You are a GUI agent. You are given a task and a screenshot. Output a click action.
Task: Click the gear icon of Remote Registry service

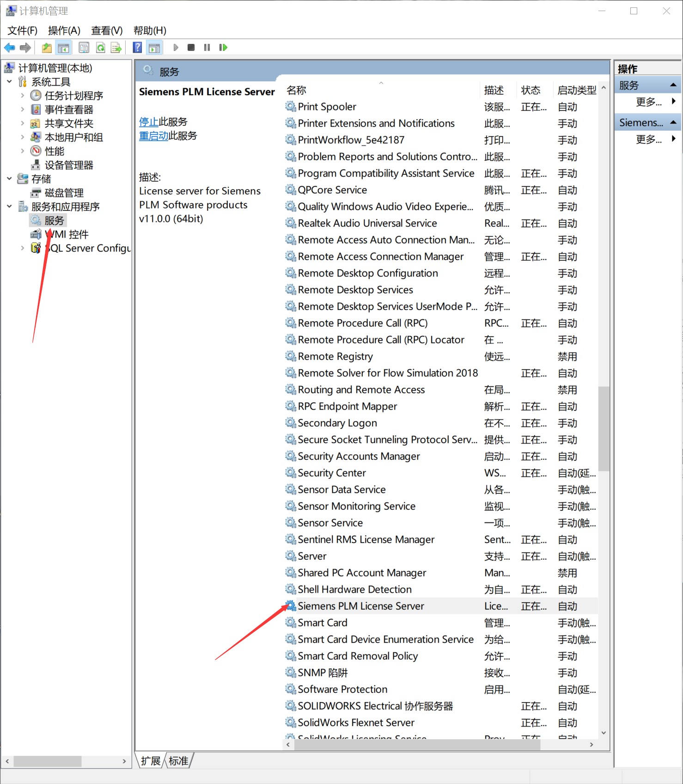pos(291,356)
